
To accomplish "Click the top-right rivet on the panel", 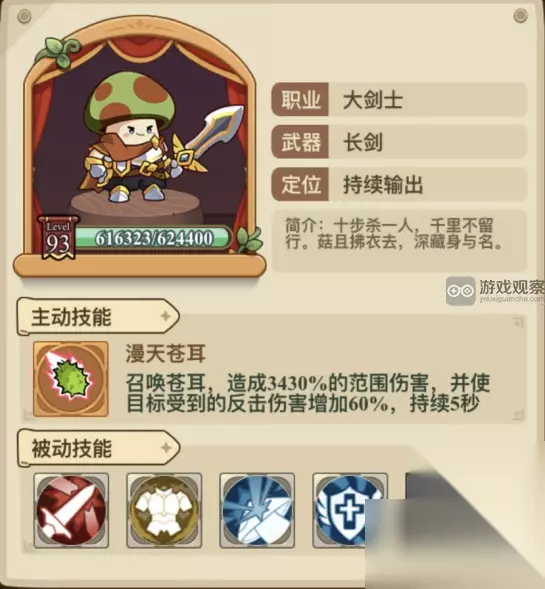I will click(x=520, y=15).
